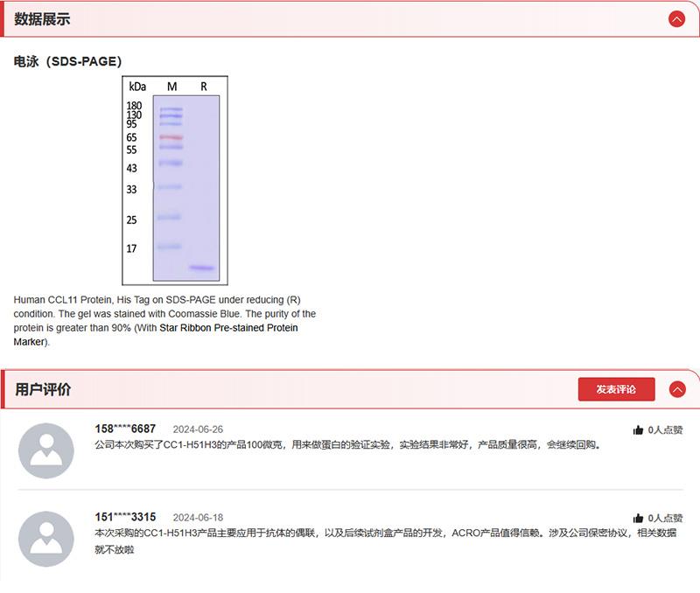700x593 pixels.
Task: Like the review from 158****6687 with thumbs-up
Action: (639, 430)
